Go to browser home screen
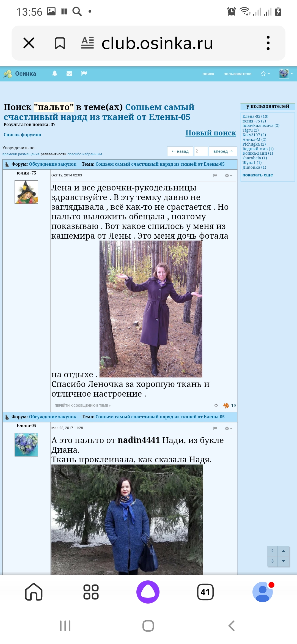The height and width of the screenshot is (644, 297). (x=34, y=592)
